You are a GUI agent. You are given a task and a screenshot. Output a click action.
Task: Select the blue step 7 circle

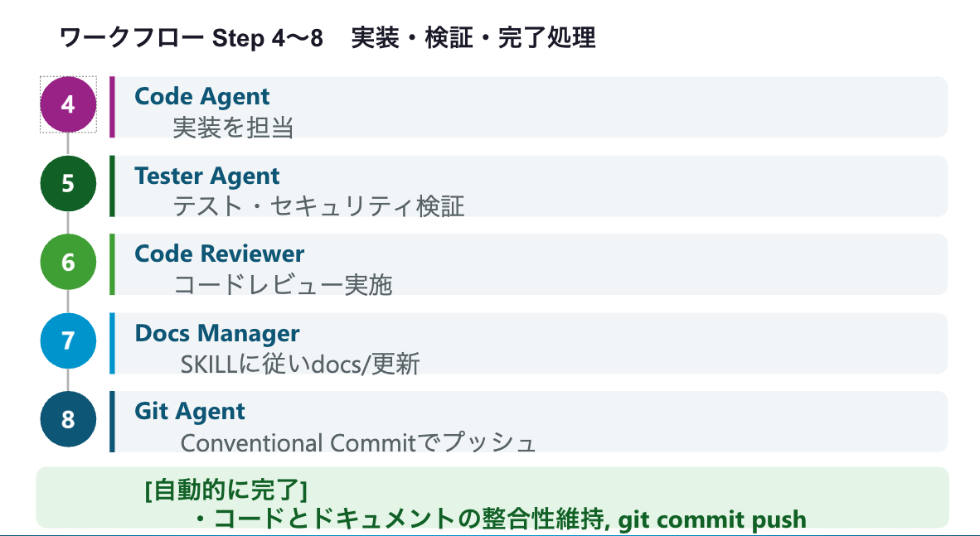68,340
